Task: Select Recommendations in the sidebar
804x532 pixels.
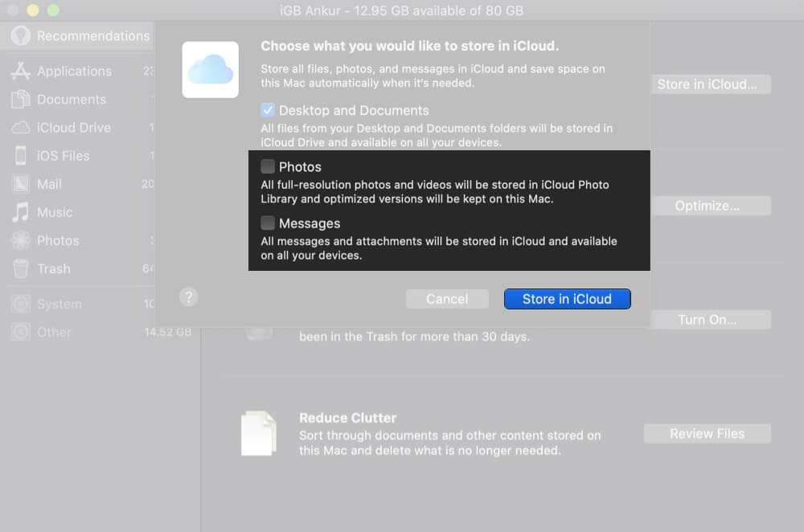Action: [77, 36]
